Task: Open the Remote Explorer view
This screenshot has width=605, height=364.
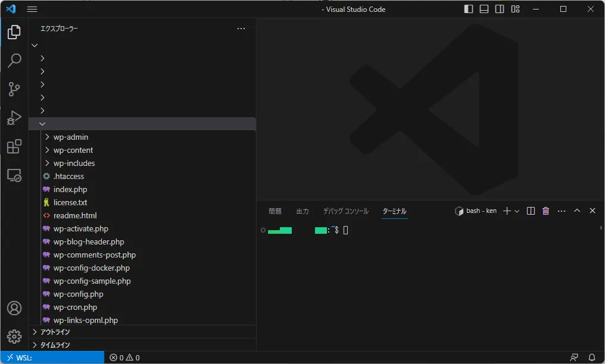Action: (14, 175)
